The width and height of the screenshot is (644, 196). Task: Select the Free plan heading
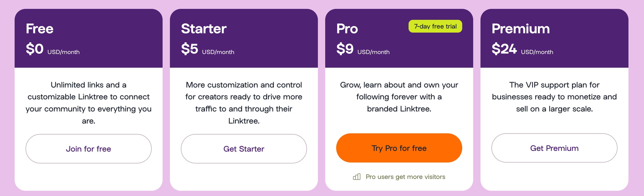pos(40,29)
